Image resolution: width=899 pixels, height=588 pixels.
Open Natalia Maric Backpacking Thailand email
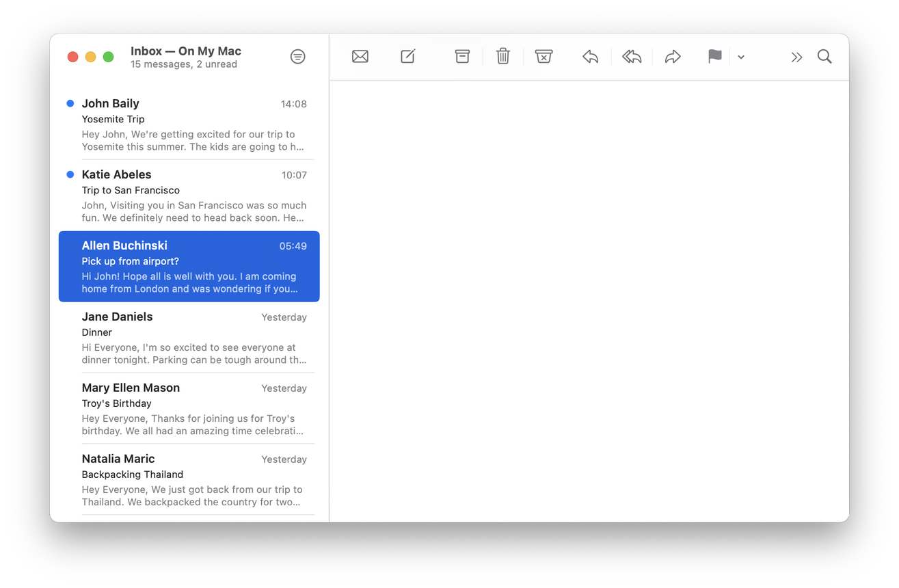(x=189, y=480)
